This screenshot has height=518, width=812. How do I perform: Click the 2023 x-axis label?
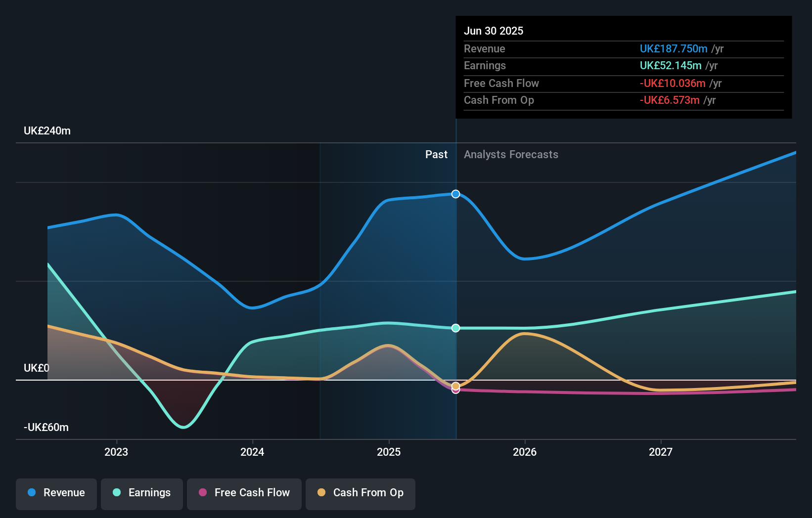point(116,452)
